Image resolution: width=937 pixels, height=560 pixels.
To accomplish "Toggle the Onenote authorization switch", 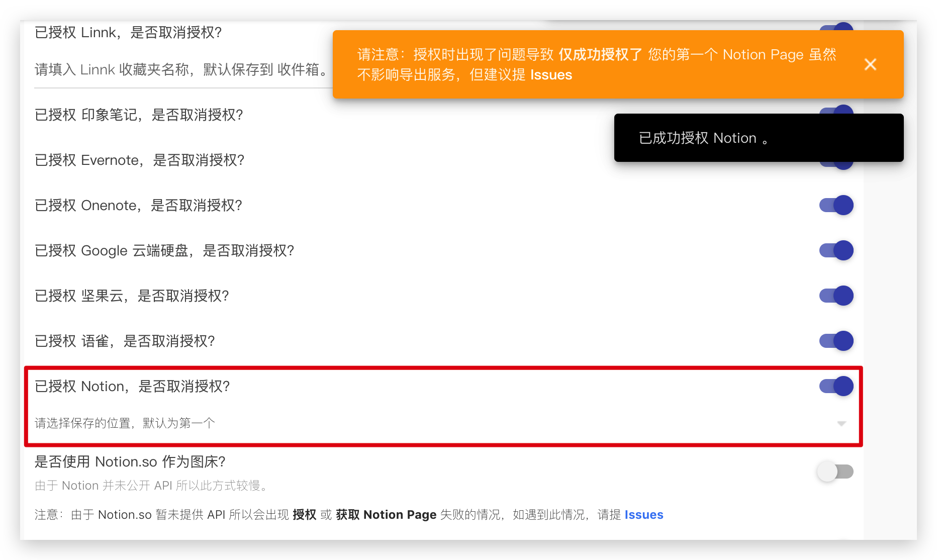I will tap(836, 205).
